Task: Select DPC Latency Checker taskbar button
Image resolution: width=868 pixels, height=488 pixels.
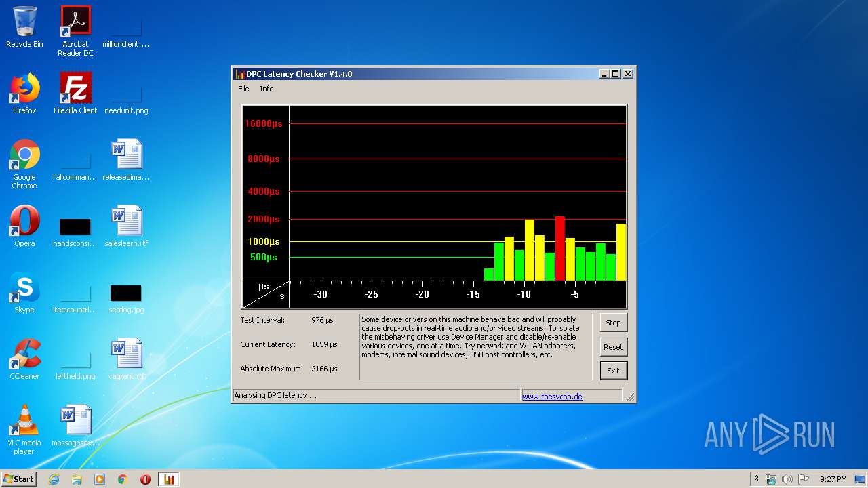Action: pyautogui.click(x=168, y=479)
